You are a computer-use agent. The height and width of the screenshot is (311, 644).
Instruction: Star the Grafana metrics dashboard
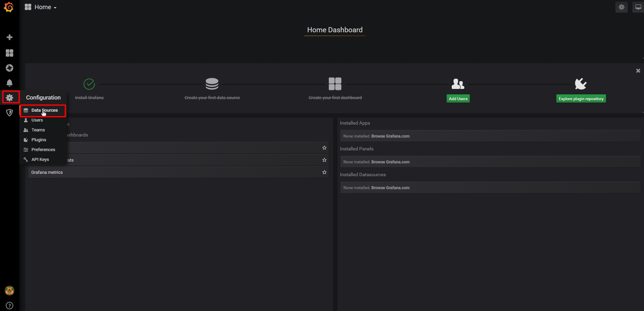[x=324, y=172]
